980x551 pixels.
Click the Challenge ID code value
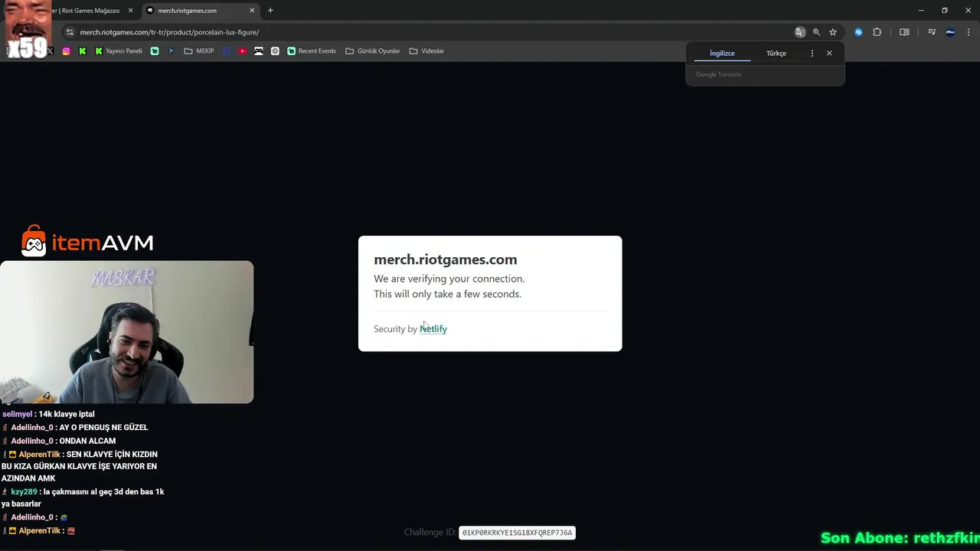tap(517, 533)
